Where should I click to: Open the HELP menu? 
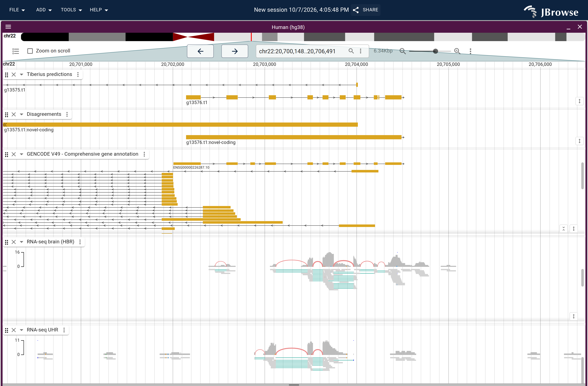coord(99,10)
